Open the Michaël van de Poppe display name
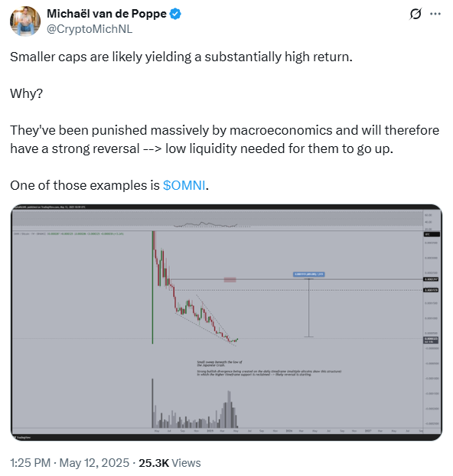Image resolution: width=453 pixels, height=476 pixels. coord(106,14)
